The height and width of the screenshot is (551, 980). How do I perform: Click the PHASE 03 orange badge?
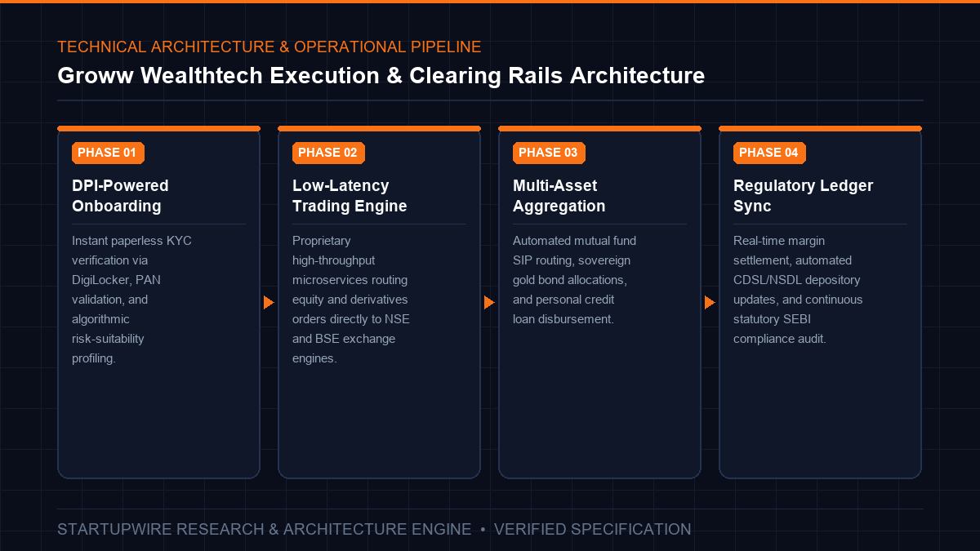(x=549, y=153)
